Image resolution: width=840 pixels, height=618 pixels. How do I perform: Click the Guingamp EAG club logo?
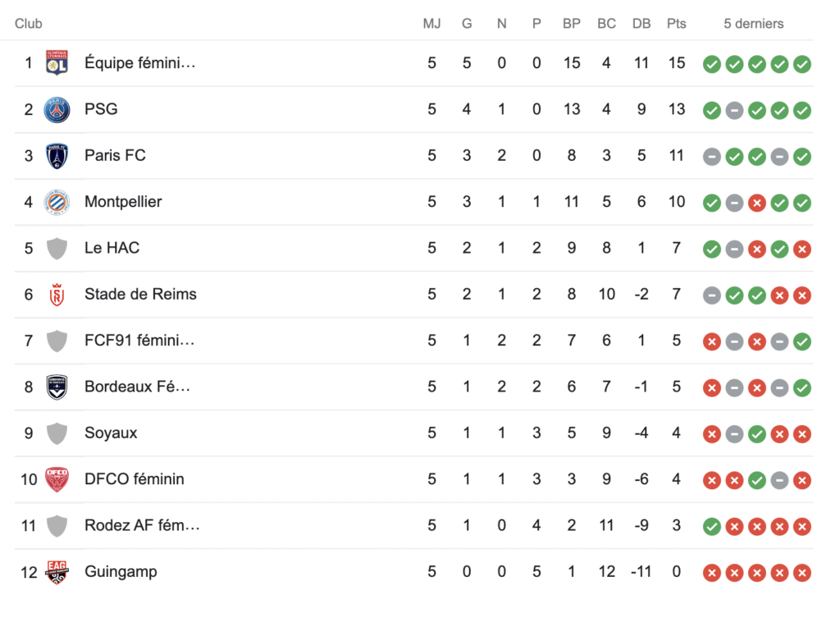coord(57,572)
